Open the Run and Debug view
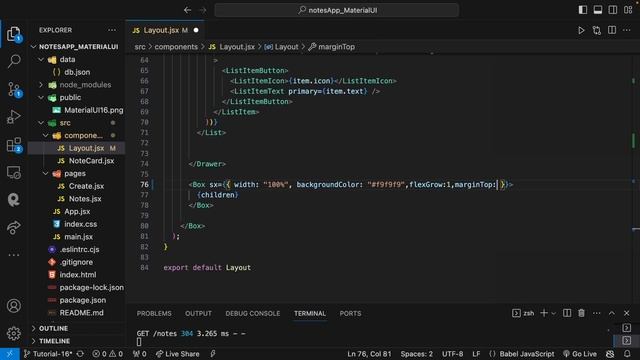The height and width of the screenshot is (360, 640). tap(14, 117)
